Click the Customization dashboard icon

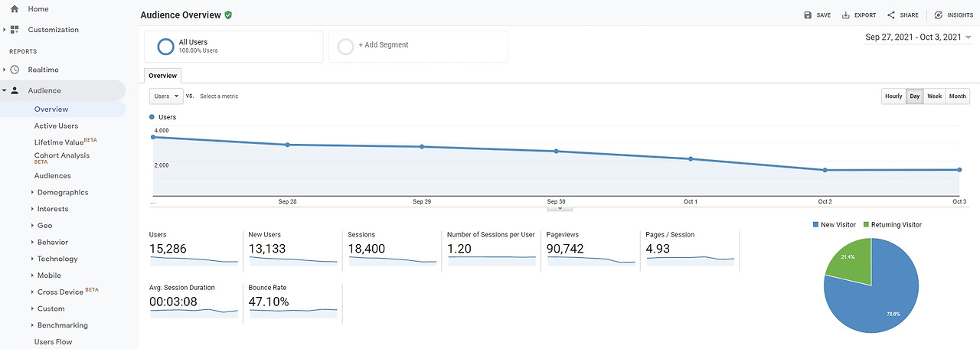(x=15, y=30)
